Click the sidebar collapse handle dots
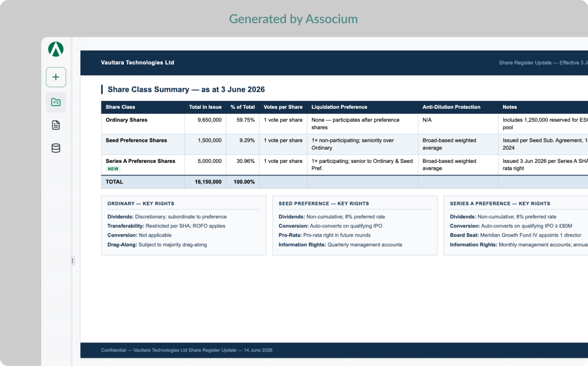 72,261
